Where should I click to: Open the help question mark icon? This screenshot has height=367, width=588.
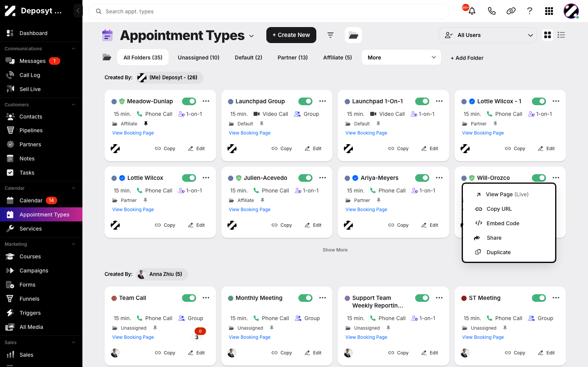pos(530,11)
